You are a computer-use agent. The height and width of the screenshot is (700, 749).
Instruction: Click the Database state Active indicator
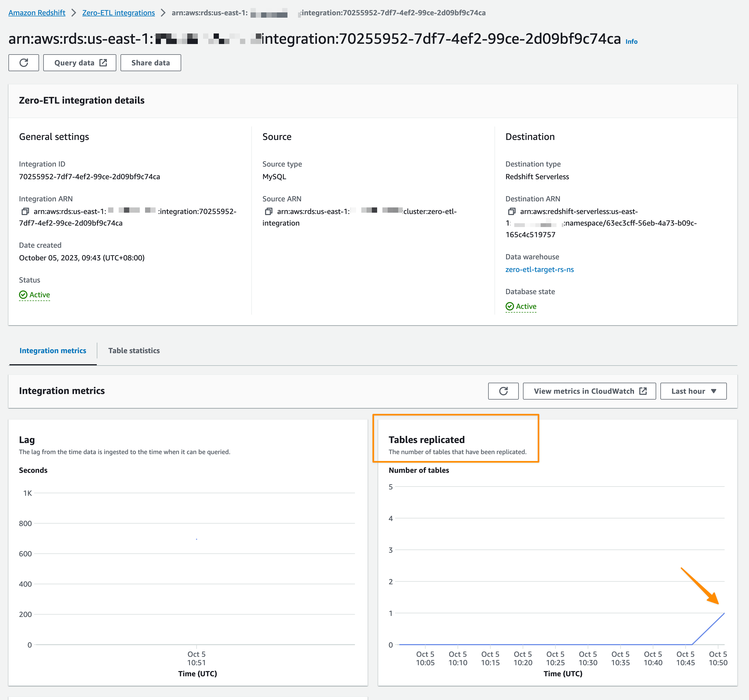tap(521, 306)
